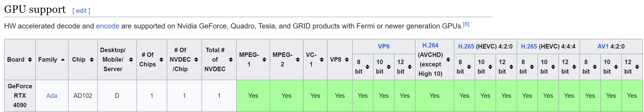The image size is (644, 112).
Task: Sort table by Board column
Action: 30,60
